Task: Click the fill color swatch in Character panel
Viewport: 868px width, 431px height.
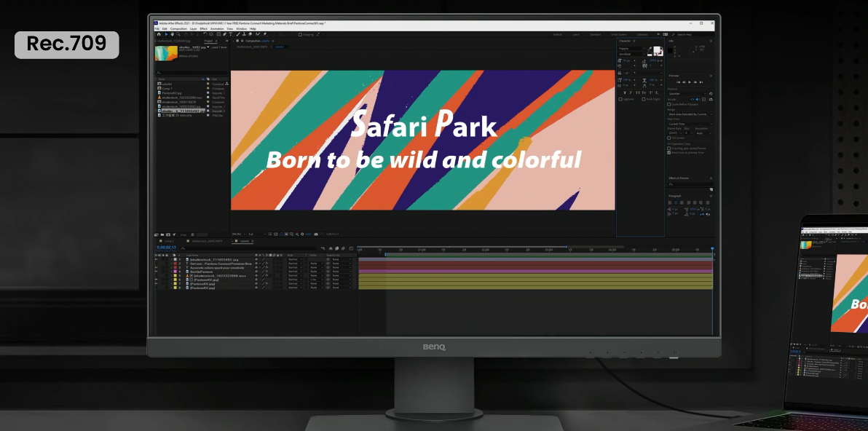Action: point(658,50)
